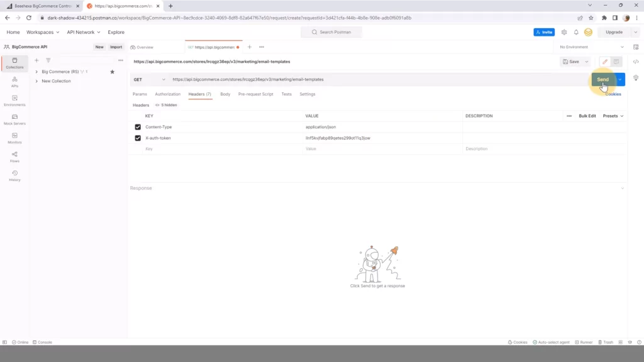
Task: Open the Environments sidebar panel
Action: click(15, 101)
